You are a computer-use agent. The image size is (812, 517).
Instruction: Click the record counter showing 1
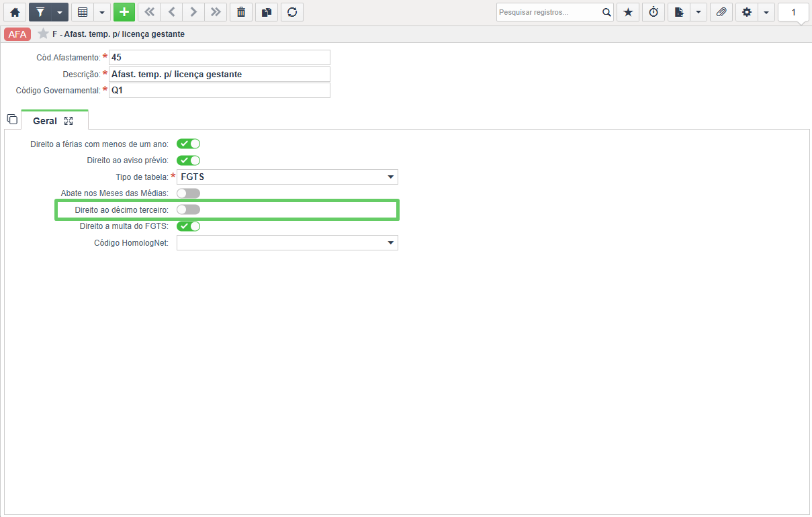pyautogui.click(x=793, y=12)
